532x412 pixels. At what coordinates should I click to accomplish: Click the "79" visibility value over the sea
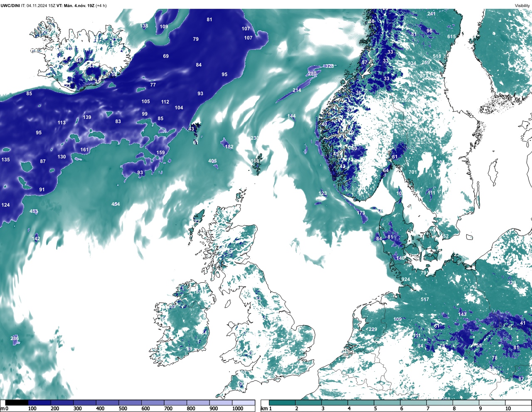click(196, 39)
